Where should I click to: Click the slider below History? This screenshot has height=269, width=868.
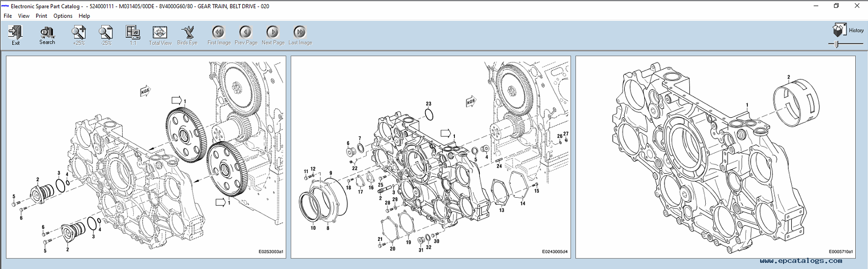click(x=837, y=44)
